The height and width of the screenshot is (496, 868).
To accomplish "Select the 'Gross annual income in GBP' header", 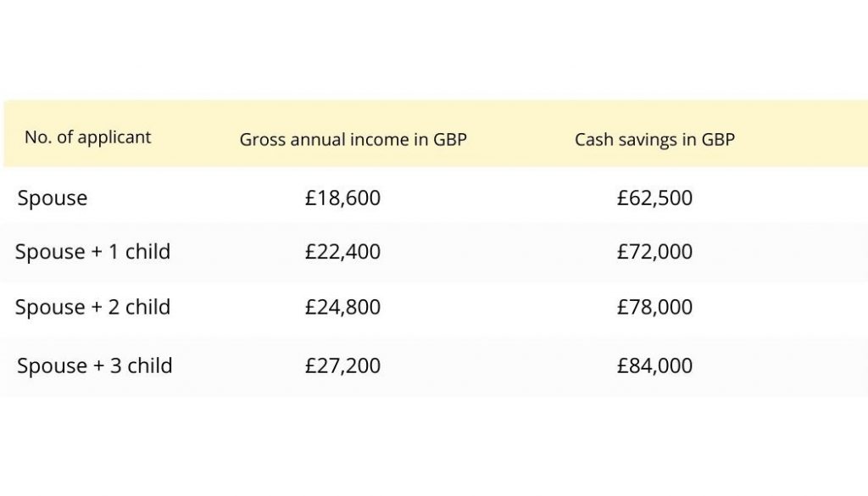I will coord(353,140).
